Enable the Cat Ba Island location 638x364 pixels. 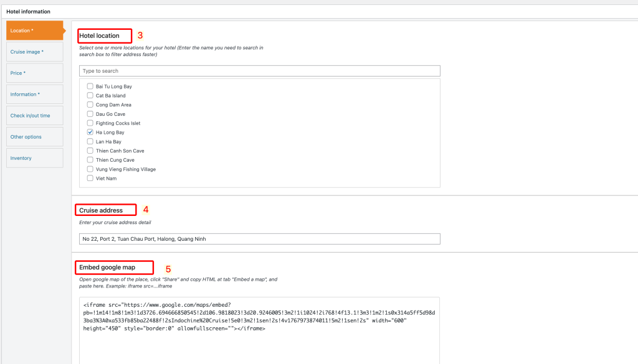coord(90,96)
